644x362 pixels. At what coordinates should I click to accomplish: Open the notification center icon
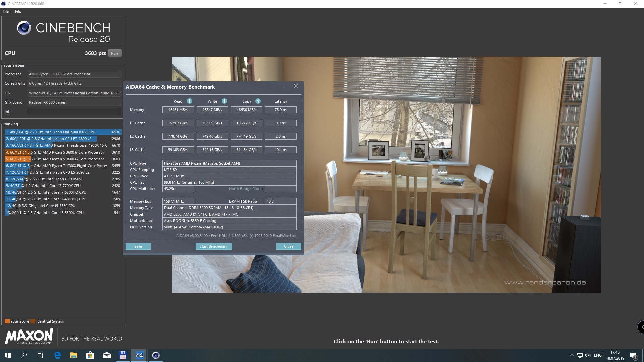coord(633,355)
